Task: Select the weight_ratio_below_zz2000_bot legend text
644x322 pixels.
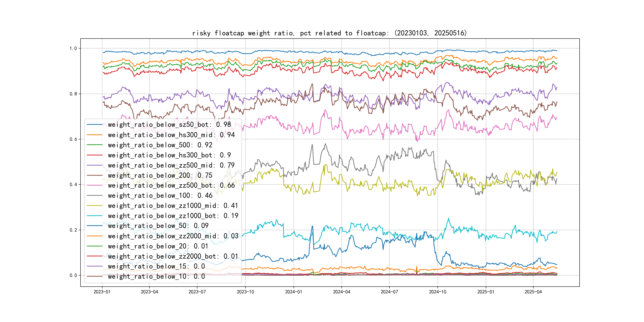Action: click(173, 256)
